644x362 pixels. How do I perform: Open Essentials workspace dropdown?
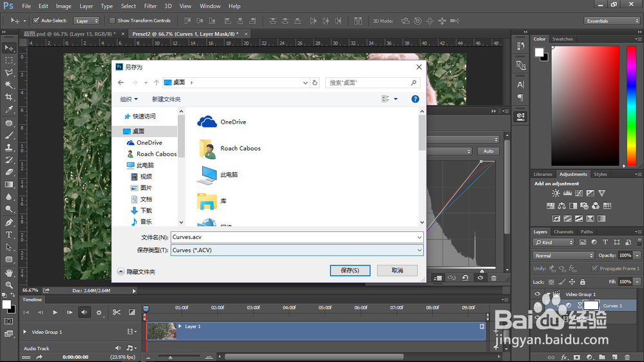click(612, 21)
